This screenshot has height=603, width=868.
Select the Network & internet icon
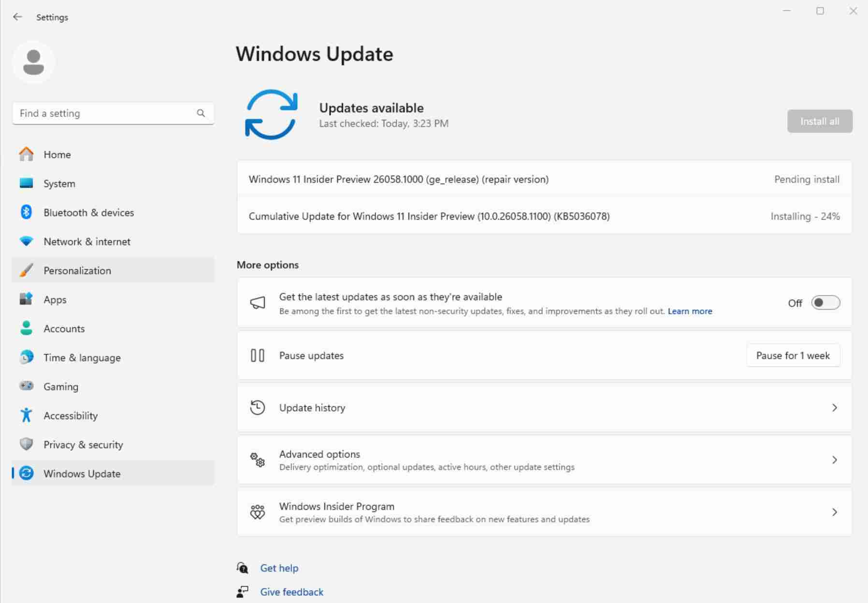26,241
